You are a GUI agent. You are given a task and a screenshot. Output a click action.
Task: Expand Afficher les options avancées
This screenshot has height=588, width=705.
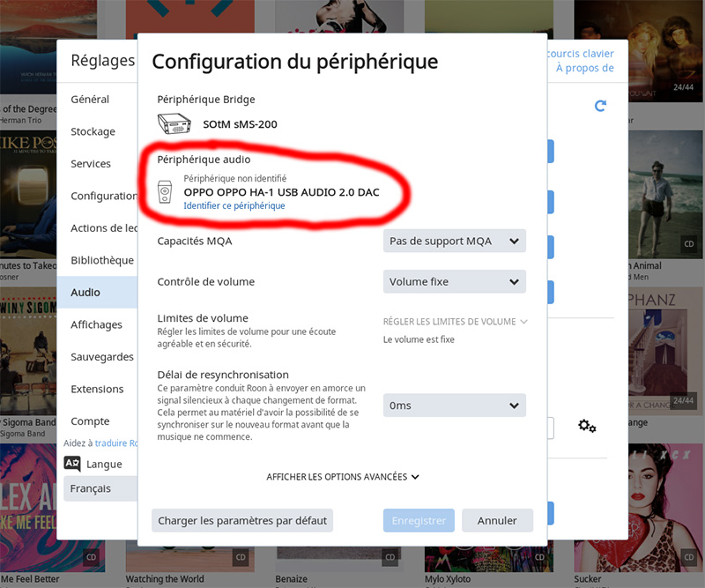coord(343,477)
